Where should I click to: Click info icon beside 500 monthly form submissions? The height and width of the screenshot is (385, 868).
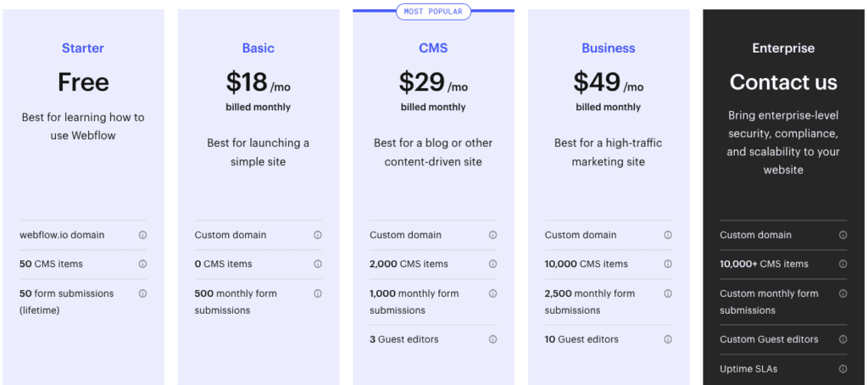(x=318, y=293)
